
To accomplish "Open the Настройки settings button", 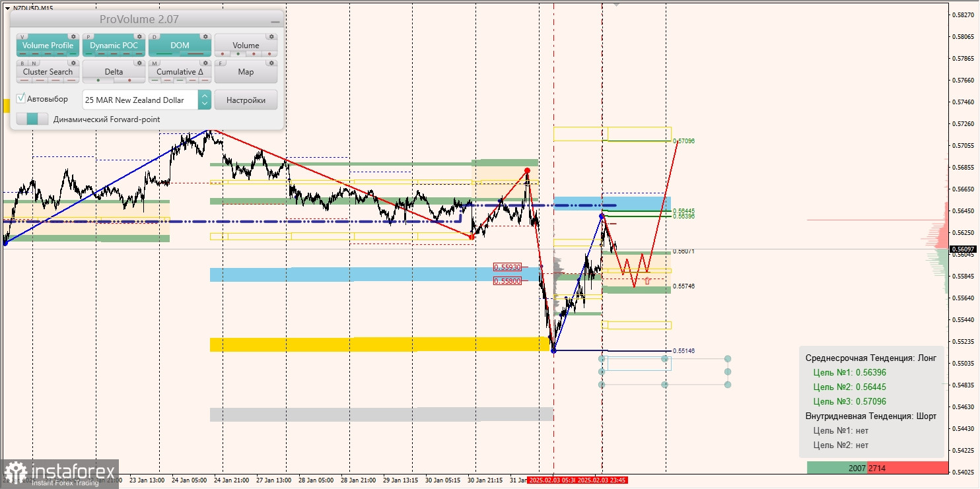I will pyautogui.click(x=246, y=100).
